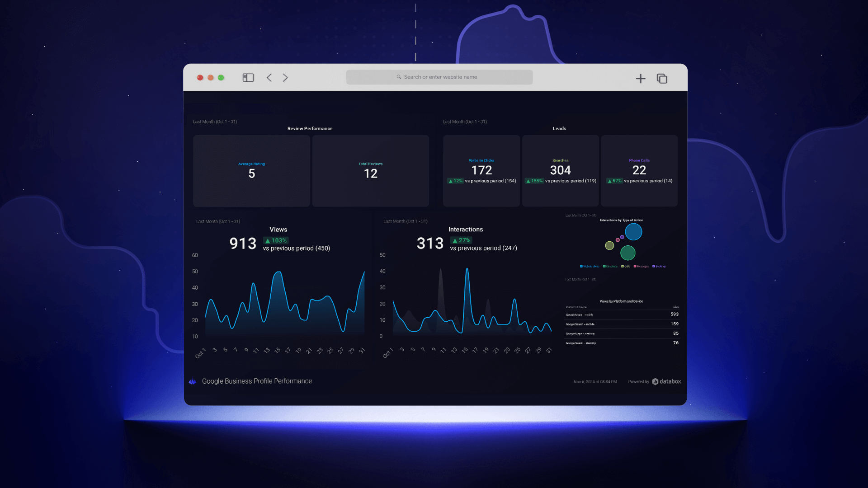Screen dimensions: 868x488
Task: Click the Views total 913
Action: click(x=243, y=244)
